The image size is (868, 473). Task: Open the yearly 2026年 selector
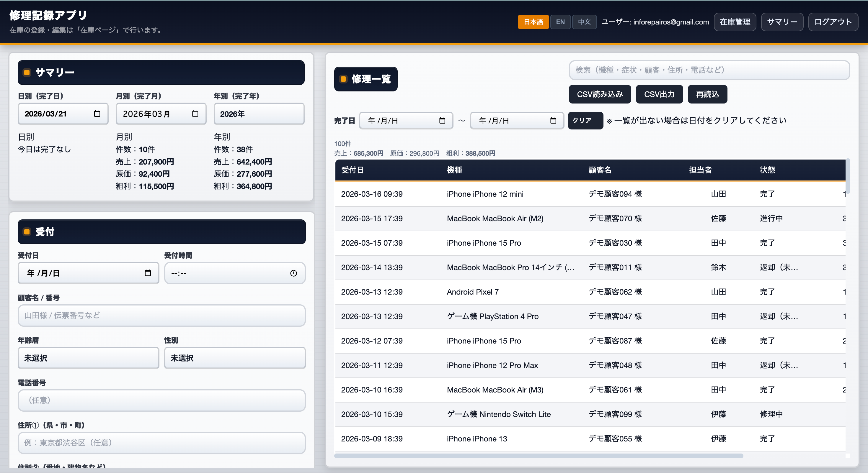[x=259, y=114]
